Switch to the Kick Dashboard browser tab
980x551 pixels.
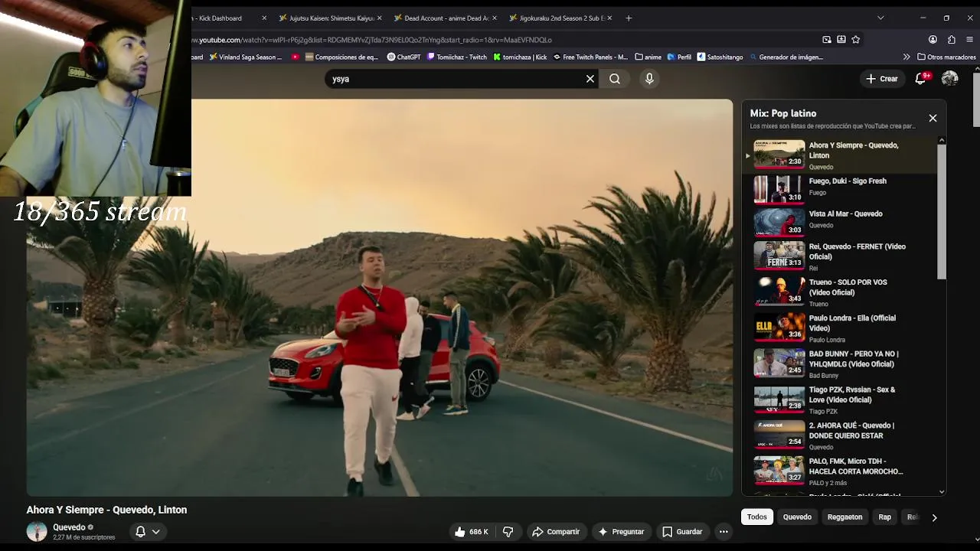point(230,18)
